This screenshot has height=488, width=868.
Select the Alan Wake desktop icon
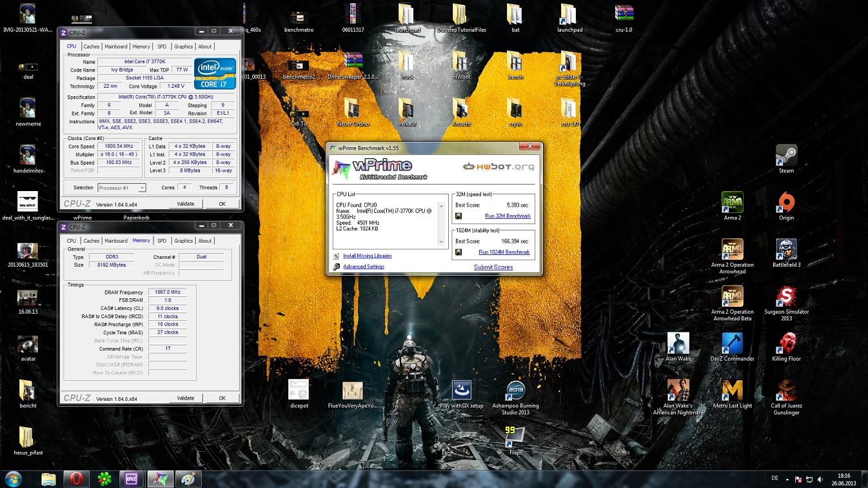pos(678,343)
